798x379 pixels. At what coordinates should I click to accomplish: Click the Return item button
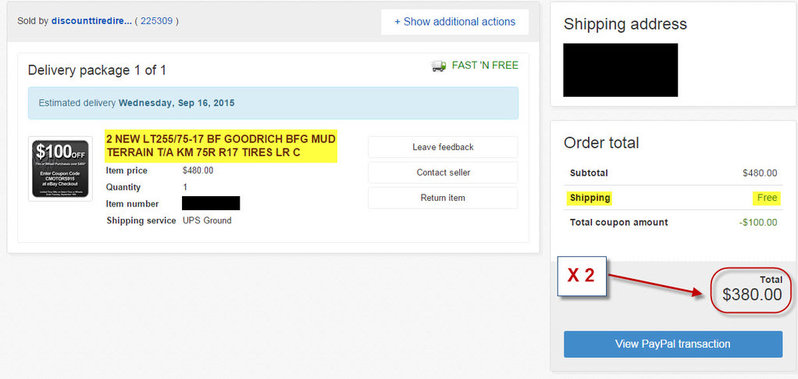[443, 198]
